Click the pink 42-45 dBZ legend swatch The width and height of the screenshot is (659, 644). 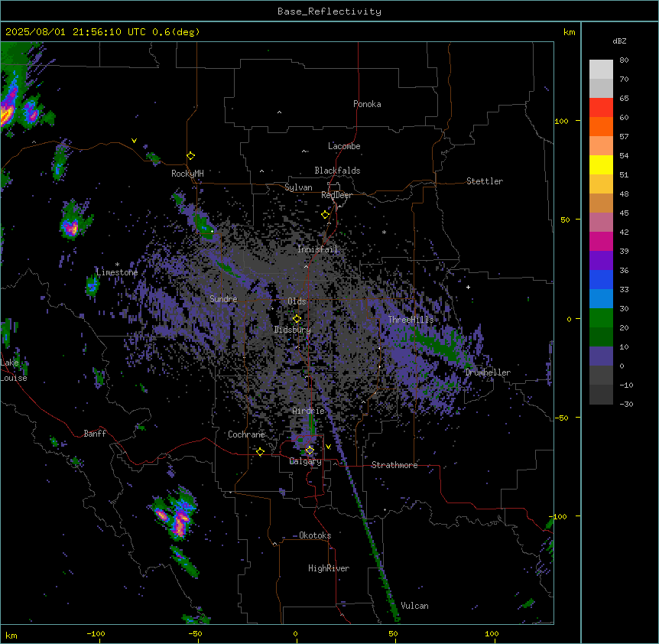coord(601,223)
